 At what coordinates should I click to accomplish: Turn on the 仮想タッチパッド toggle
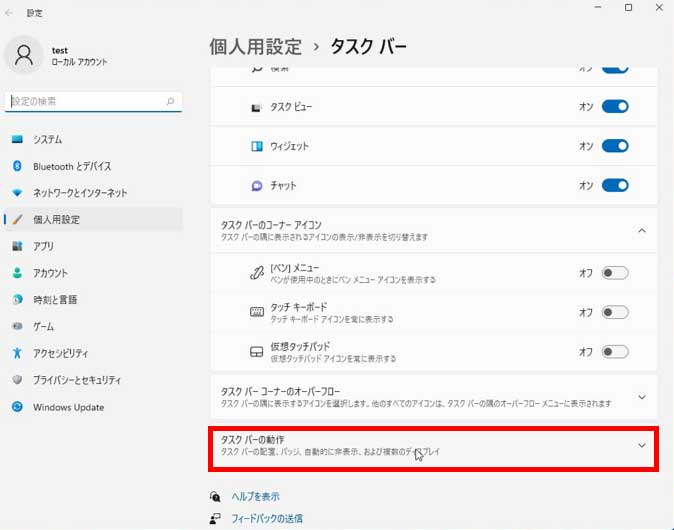pyautogui.click(x=614, y=351)
